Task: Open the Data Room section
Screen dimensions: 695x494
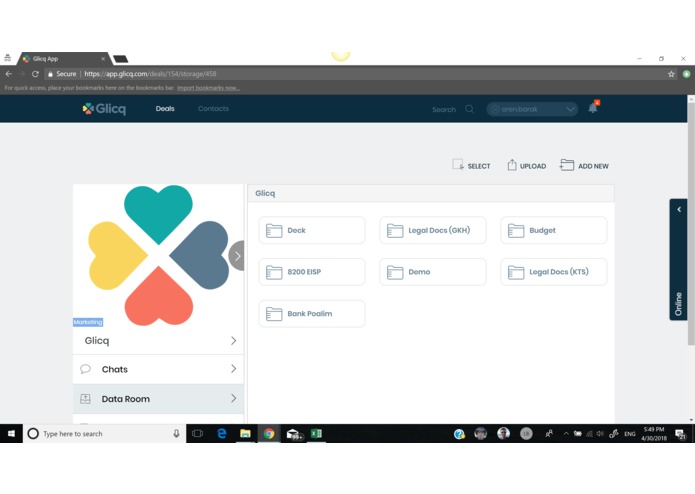Action: 158,399
